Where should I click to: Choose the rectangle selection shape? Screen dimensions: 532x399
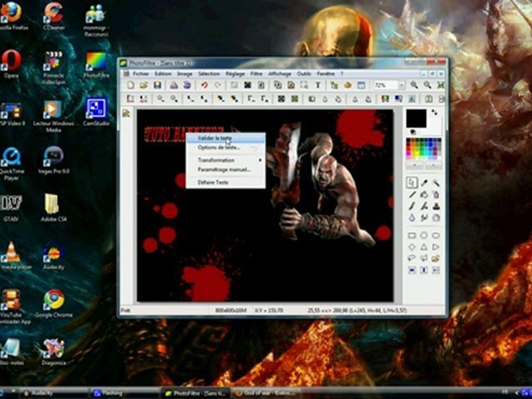pyautogui.click(x=412, y=236)
